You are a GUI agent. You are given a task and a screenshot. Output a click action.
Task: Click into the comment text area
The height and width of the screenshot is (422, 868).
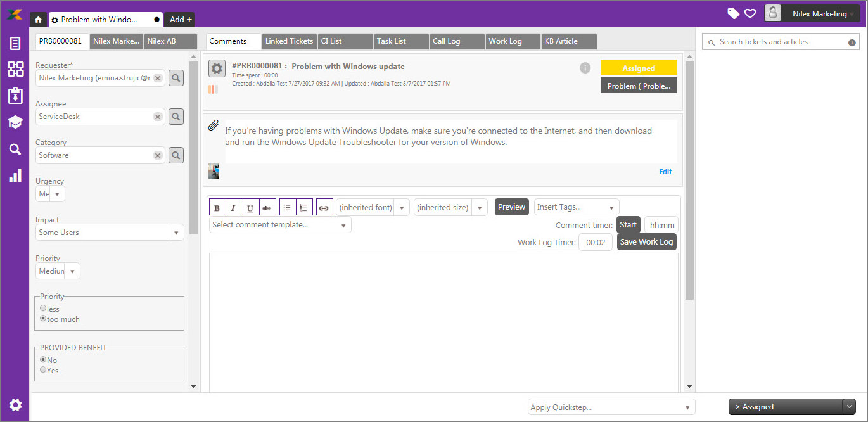(444, 322)
